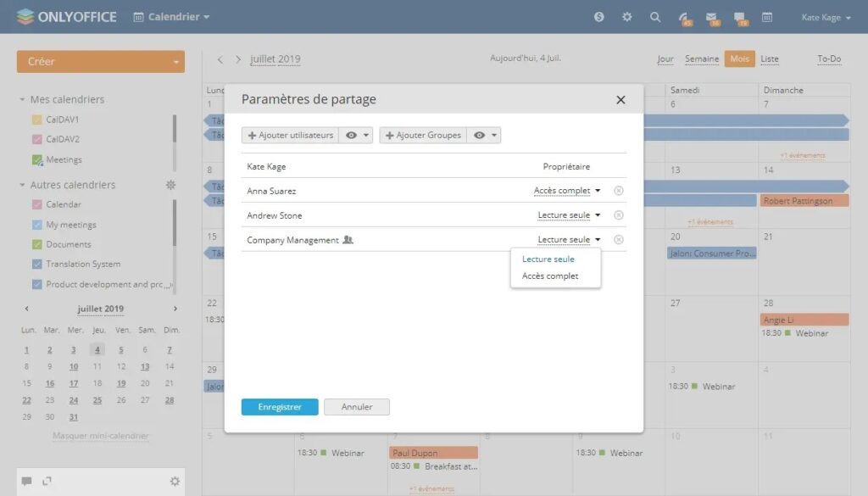
Task: Open the feed notifications icon
Action: point(685,19)
